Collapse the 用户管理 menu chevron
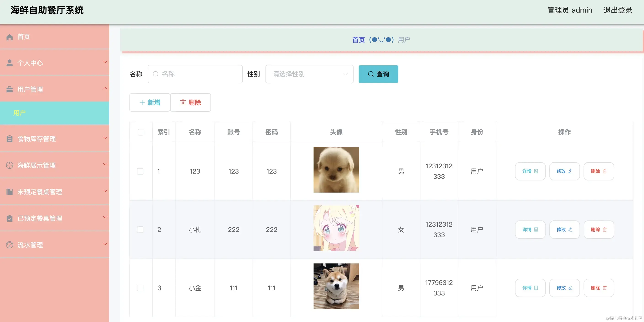This screenshot has height=322, width=644. (105, 89)
